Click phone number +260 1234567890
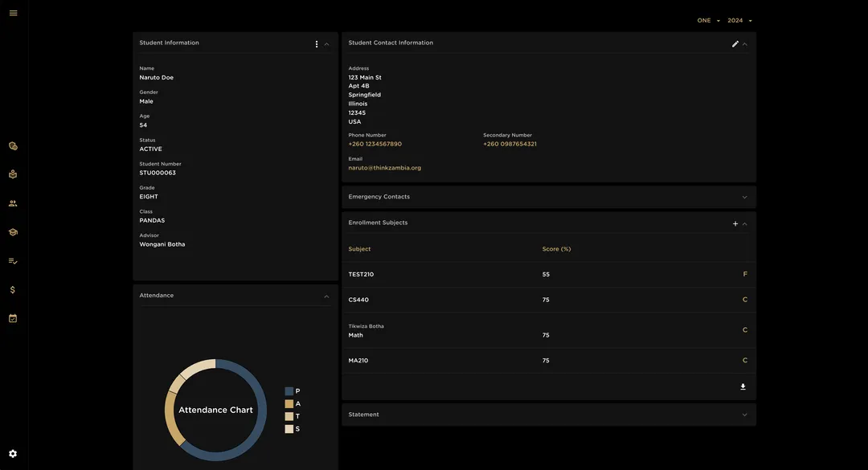 (x=375, y=145)
